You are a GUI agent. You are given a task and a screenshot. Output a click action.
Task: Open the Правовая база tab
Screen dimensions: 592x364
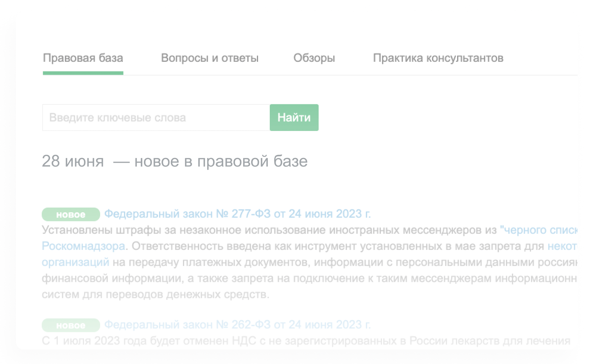pos(83,58)
